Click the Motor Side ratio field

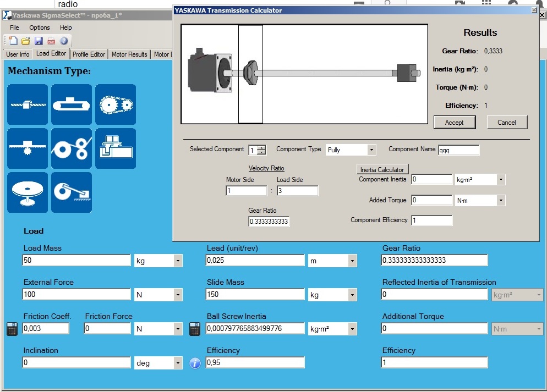tap(247, 191)
